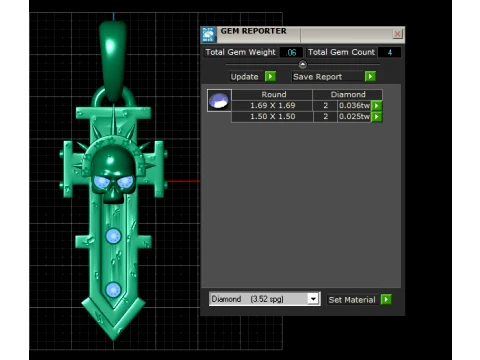The height and width of the screenshot is (360, 480).
Task: Select the skull on the pendant
Action: click(x=113, y=174)
